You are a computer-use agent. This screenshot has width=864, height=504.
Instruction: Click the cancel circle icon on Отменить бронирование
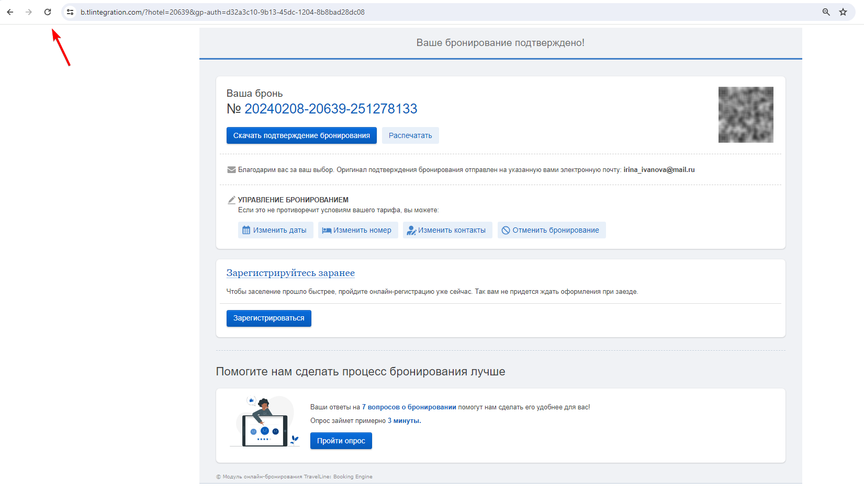[506, 230]
